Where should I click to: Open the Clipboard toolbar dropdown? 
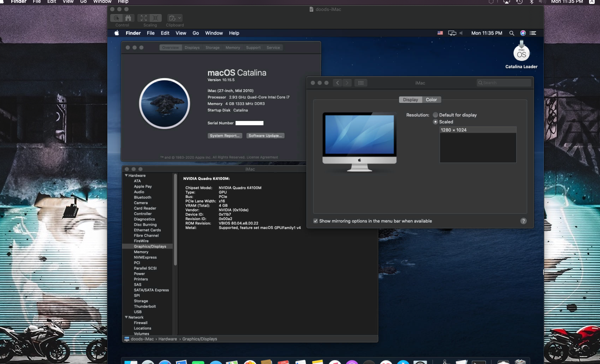click(175, 18)
